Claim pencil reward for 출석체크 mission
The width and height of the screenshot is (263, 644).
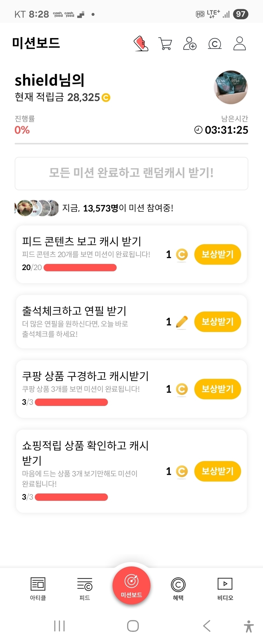click(x=217, y=322)
